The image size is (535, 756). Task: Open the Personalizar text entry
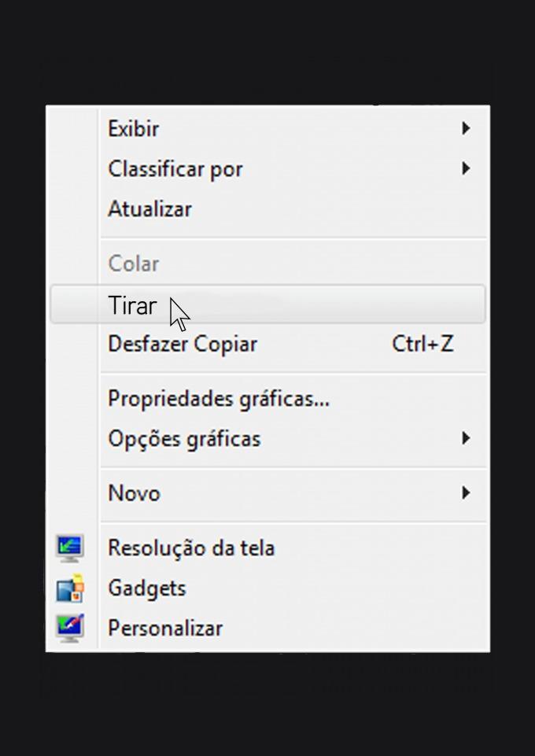[x=165, y=629]
